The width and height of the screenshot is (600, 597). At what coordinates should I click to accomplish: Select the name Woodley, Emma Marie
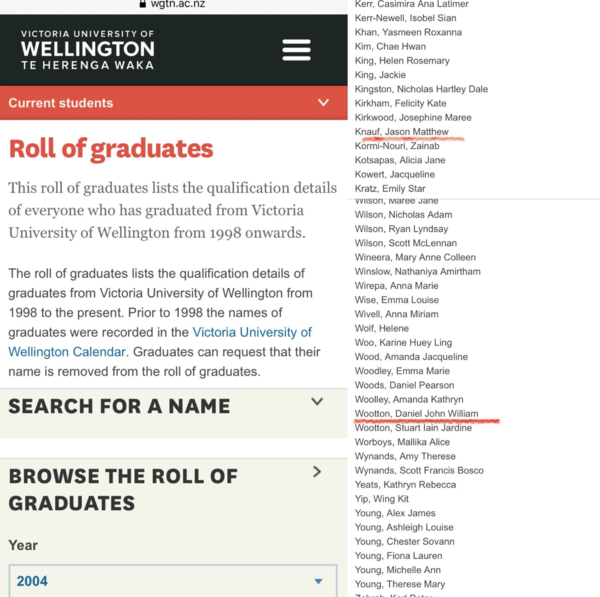402,370
